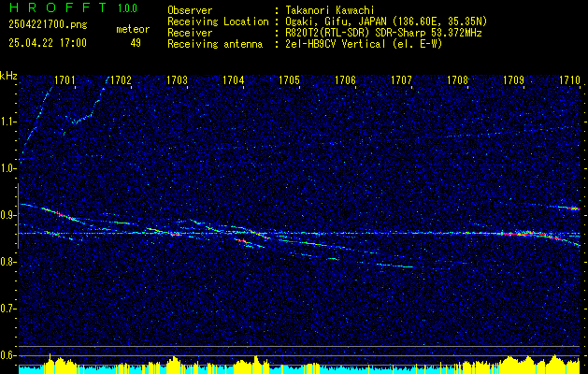Click the Receiving Location label
The width and height of the screenshot is (588, 374).
(218, 22)
